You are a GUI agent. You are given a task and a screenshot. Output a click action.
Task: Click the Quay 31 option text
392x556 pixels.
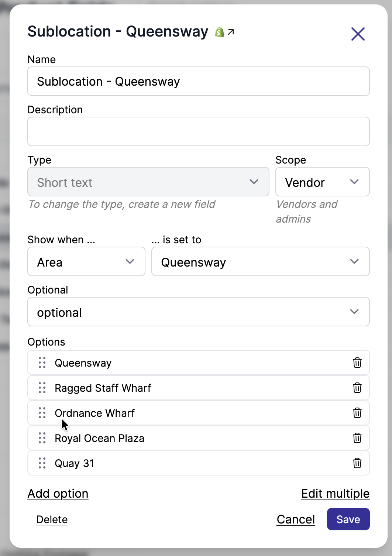click(x=74, y=464)
